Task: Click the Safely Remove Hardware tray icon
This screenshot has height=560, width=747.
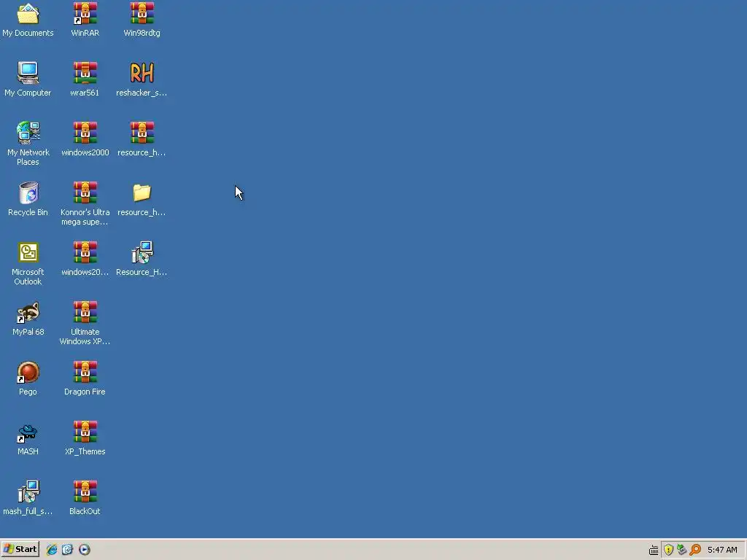Action: (682, 550)
